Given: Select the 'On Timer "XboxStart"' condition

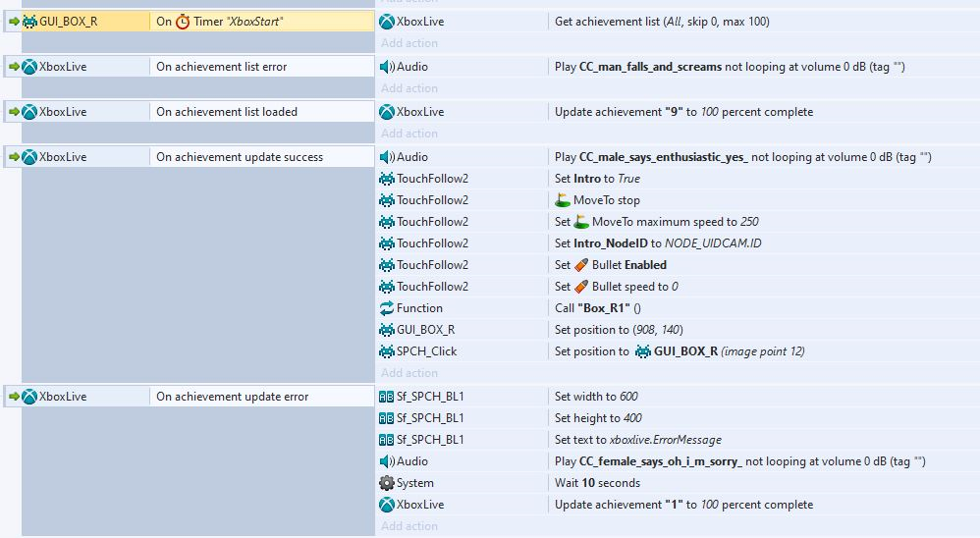Looking at the screenshot, I should [x=262, y=22].
